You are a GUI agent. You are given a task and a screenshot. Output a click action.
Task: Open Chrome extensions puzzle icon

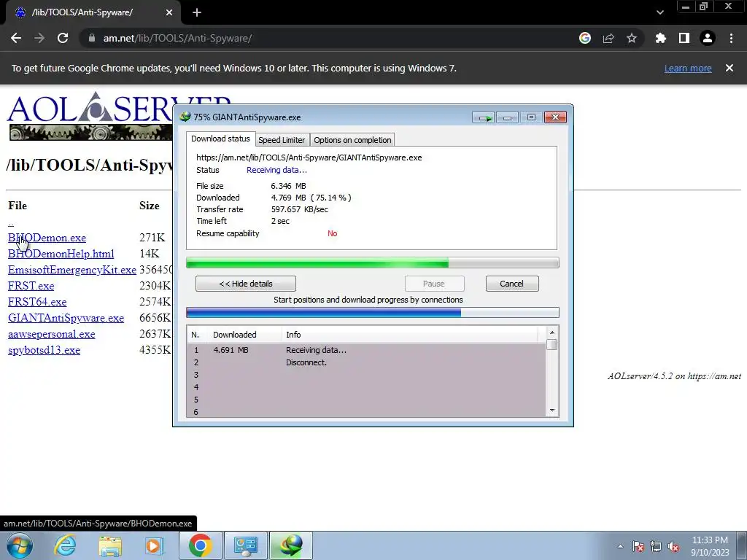[x=661, y=38]
